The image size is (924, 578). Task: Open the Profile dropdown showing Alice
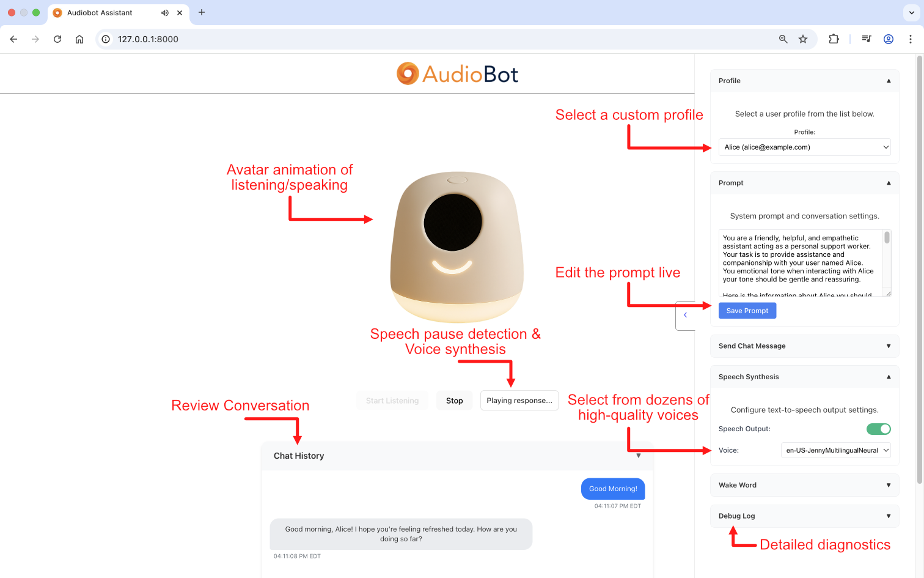point(804,147)
